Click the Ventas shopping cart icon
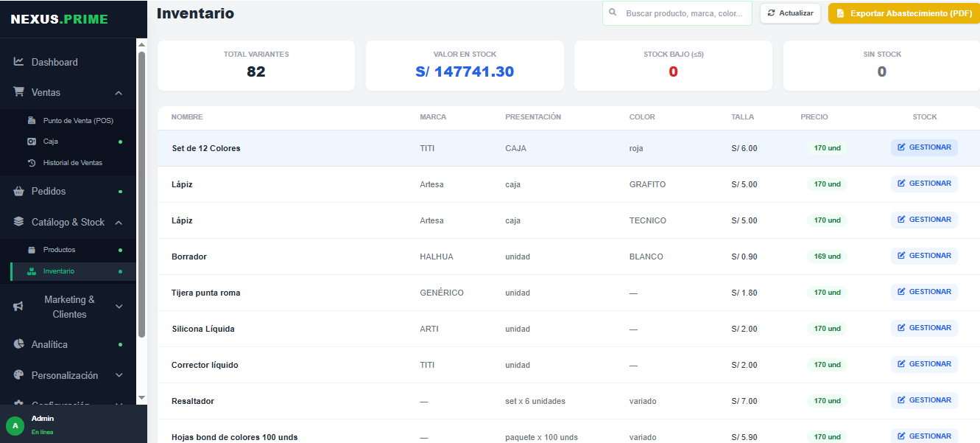The height and width of the screenshot is (443, 980). [18, 92]
